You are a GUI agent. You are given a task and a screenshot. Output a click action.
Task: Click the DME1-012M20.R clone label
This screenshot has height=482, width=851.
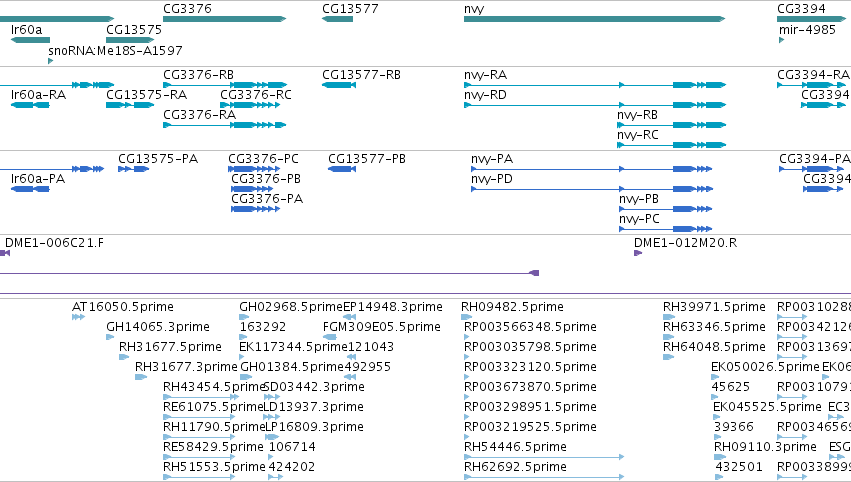(x=685, y=243)
